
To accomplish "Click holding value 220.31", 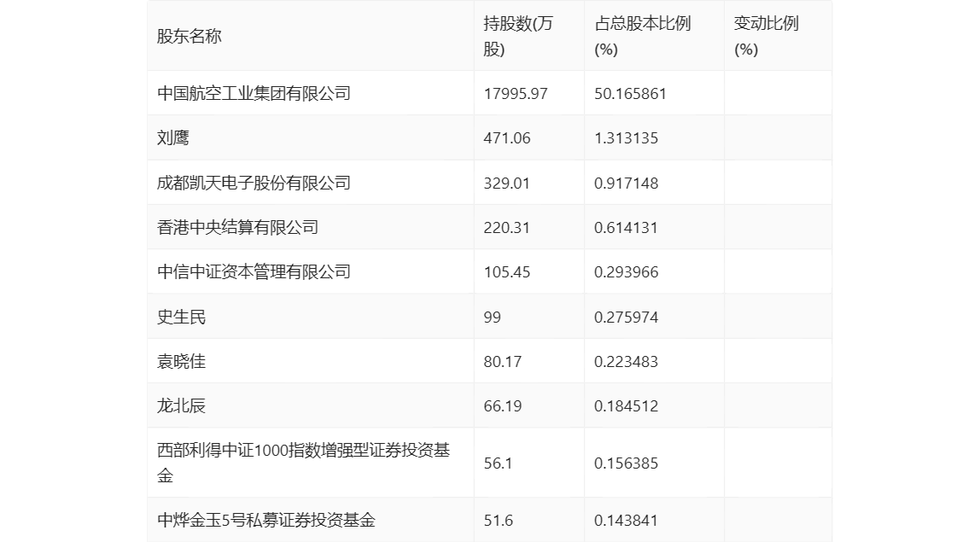I will (507, 228).
